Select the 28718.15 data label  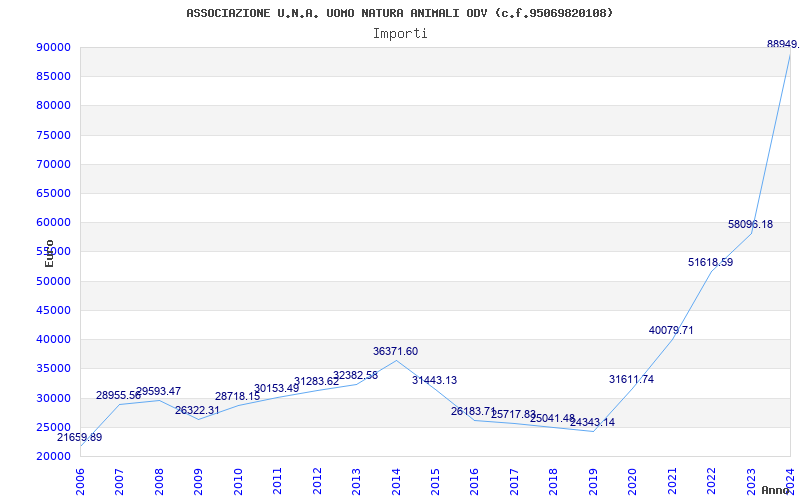click(237, 396)
